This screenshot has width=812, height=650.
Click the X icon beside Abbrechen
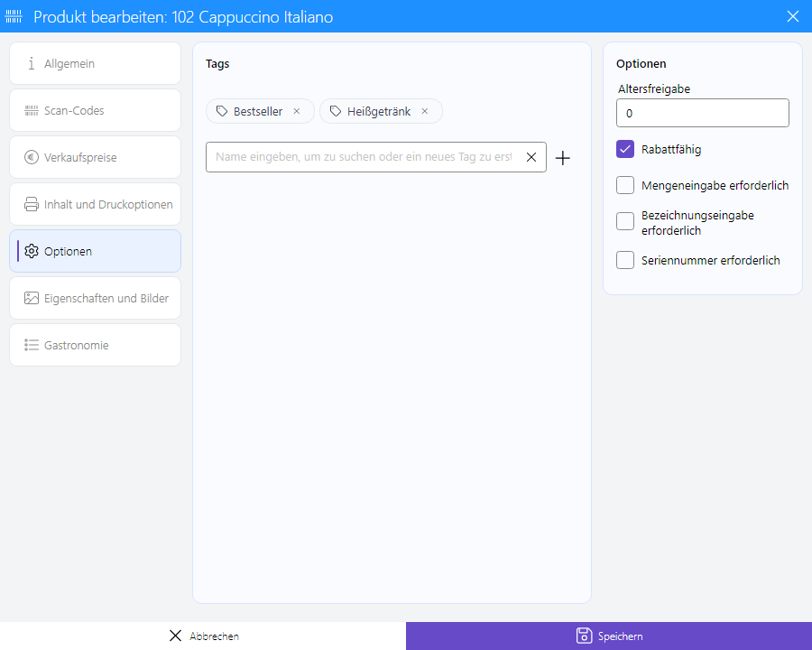click(x=176, y=636)
